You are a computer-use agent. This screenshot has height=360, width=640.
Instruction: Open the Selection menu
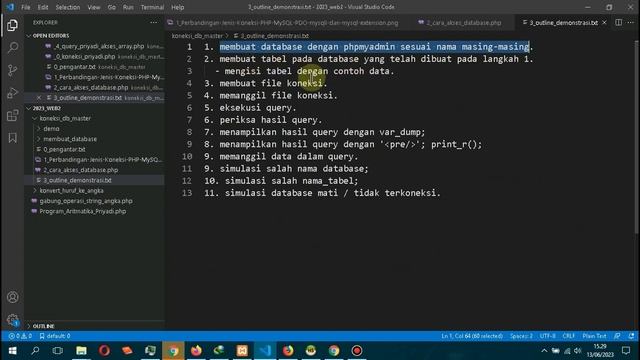68,7
